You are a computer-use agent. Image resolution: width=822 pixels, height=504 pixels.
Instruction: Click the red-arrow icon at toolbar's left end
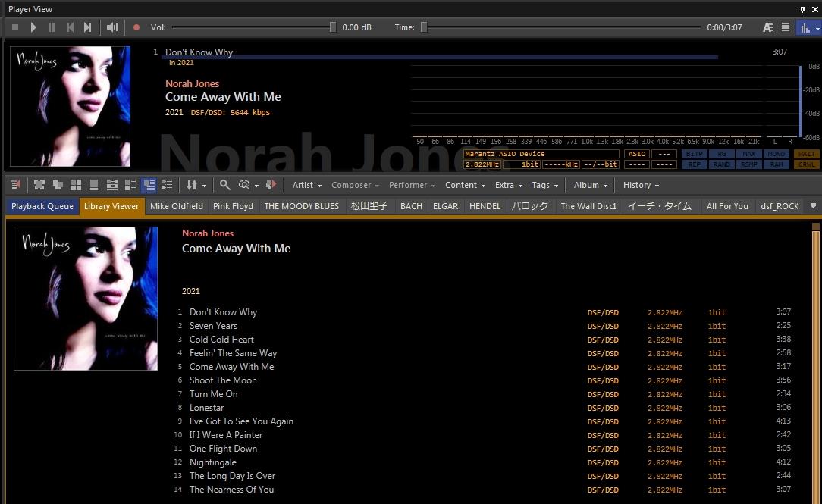15,184
